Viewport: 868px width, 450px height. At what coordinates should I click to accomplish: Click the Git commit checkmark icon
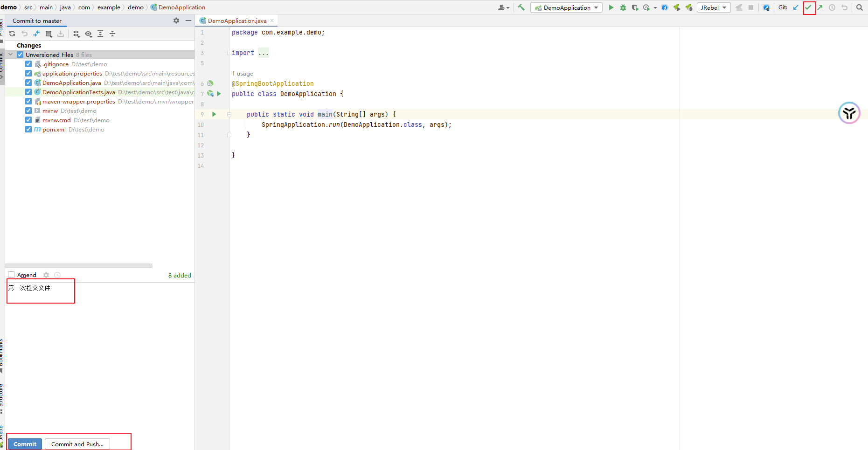click(x=809, y=7)
